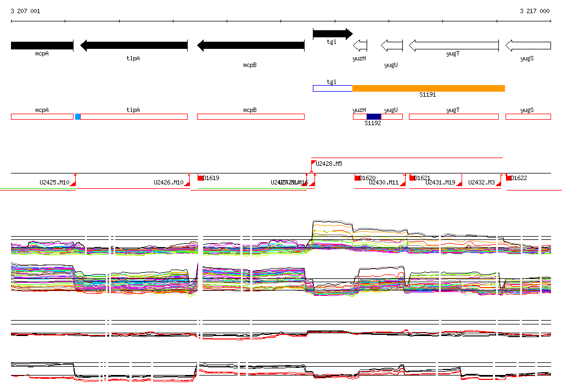562x392 pixels.
Task: Select the white yugU gene arrow
Action: (392, 46)
